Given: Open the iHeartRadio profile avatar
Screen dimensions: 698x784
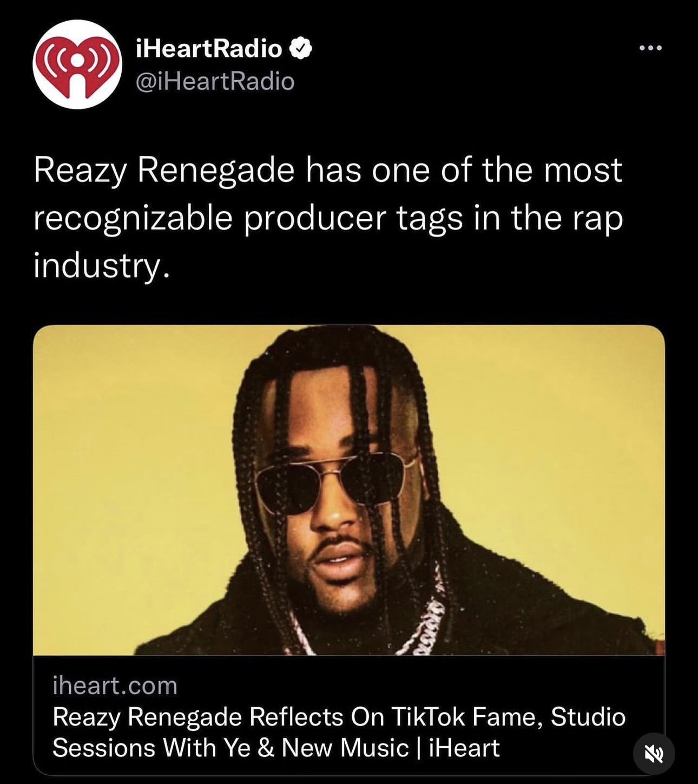Looking at the screenshot, I should click(77, 64).
